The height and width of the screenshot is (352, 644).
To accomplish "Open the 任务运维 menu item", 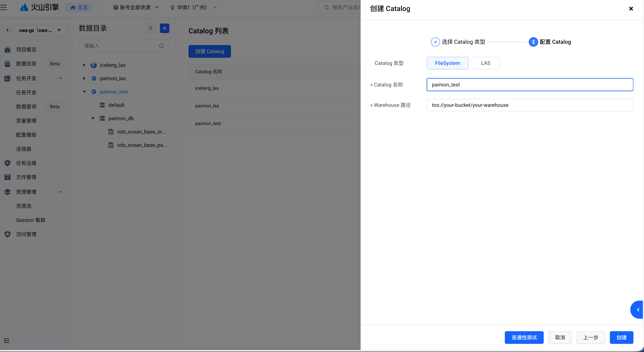I will tap(26, 163).
